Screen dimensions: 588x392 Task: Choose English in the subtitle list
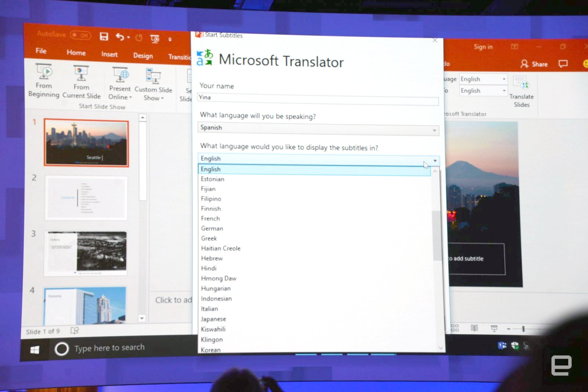314,170
